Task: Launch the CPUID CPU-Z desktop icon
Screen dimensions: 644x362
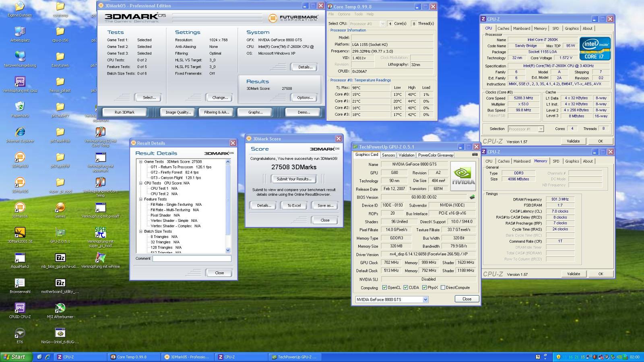Action: point(20,308)
